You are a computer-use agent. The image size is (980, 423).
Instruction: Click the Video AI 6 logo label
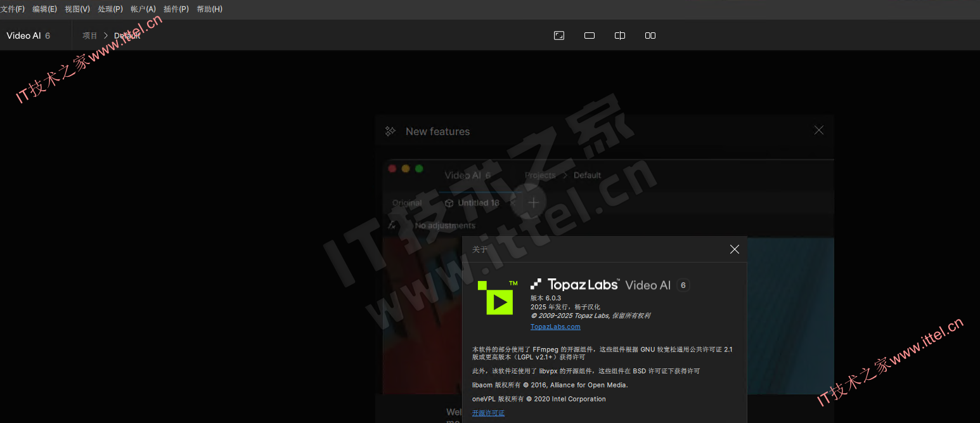(29, 36)
